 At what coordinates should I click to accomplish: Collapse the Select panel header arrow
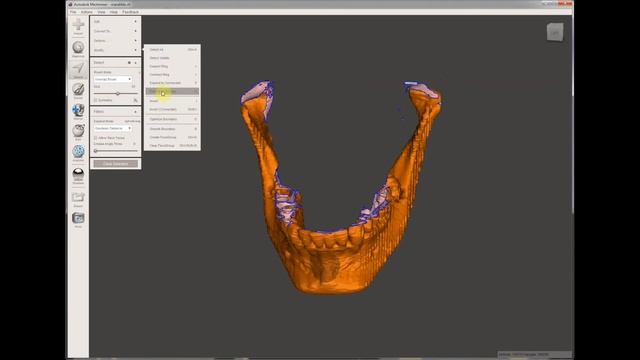pos(136,63)
